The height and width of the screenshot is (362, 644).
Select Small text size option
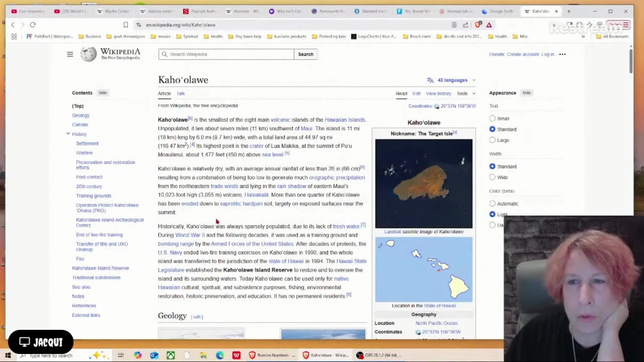click(x=493, y=119)
